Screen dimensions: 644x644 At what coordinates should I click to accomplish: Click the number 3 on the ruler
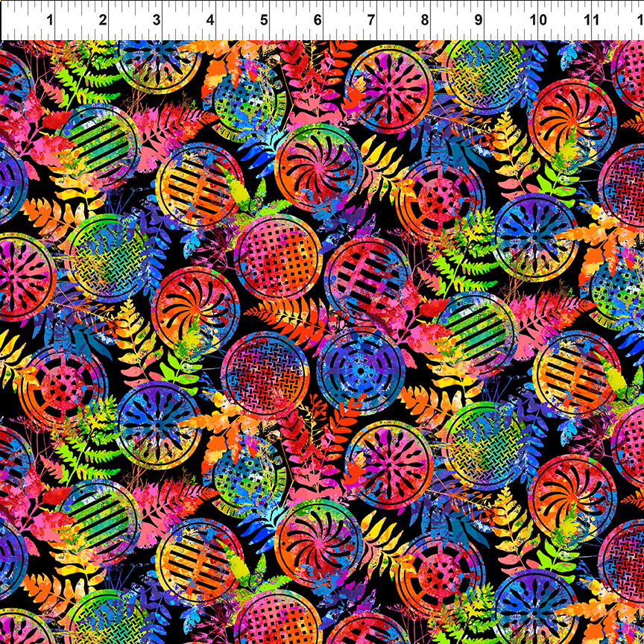157,20
